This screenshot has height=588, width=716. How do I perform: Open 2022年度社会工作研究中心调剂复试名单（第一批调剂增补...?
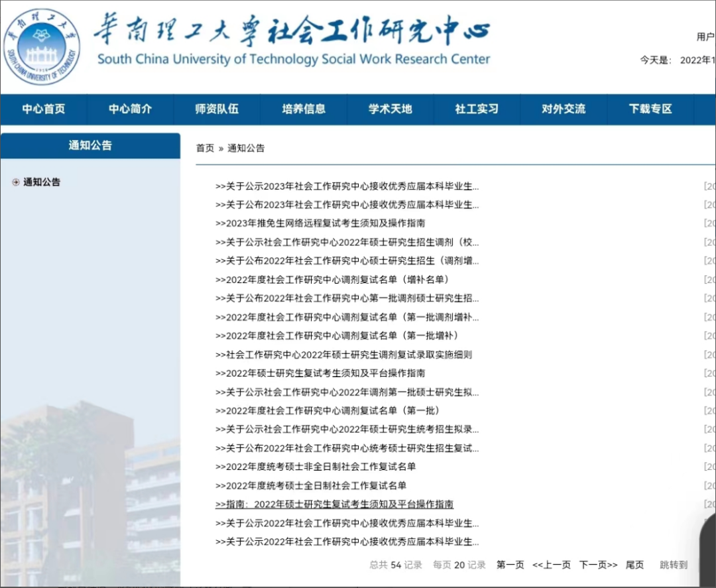pyautogui.click(x=347, y=317)
